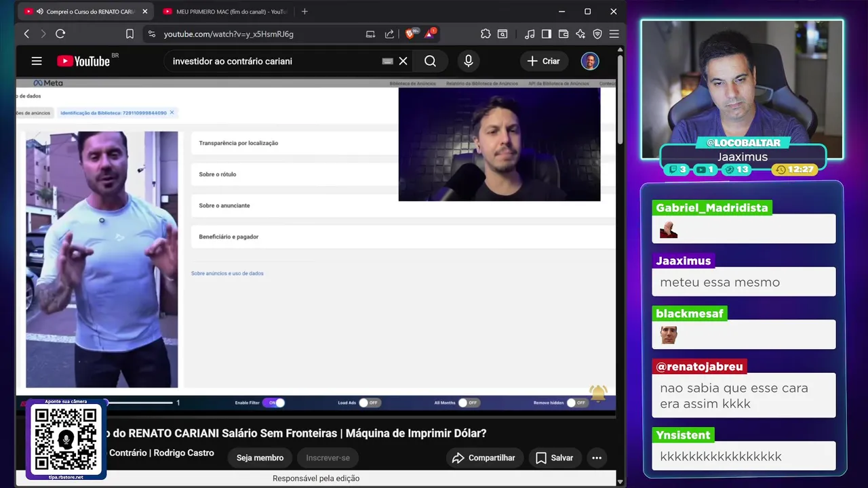Go back using the browser back arrow
The width and height of the screenshot is (868, 488).
click(x=26, y=34)
